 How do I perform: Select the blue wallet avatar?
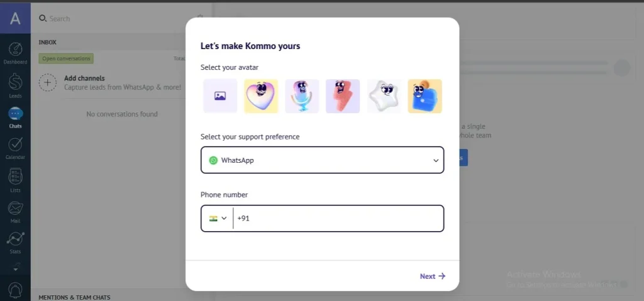pos(425,96)
